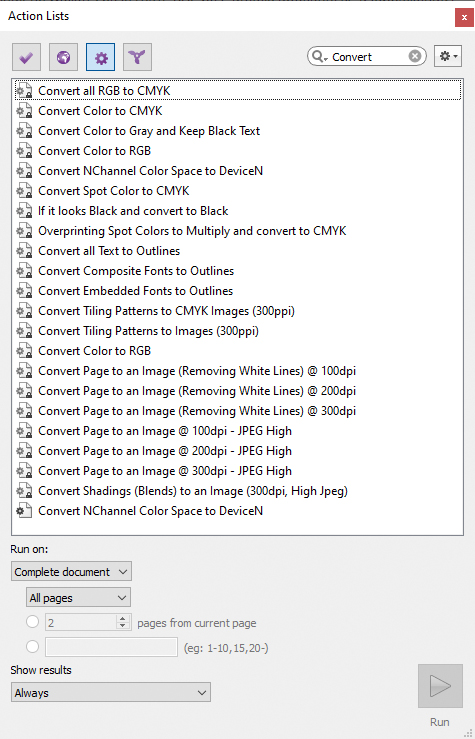Select the pages from current page radio
The image size is (475, 739).
32,622
